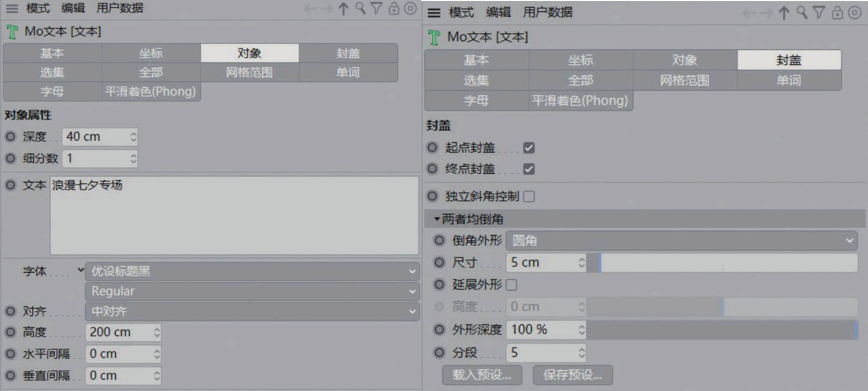Click the 深度 value stepper arrows
The height and width of the screenshot is (391, 868).
134,137
